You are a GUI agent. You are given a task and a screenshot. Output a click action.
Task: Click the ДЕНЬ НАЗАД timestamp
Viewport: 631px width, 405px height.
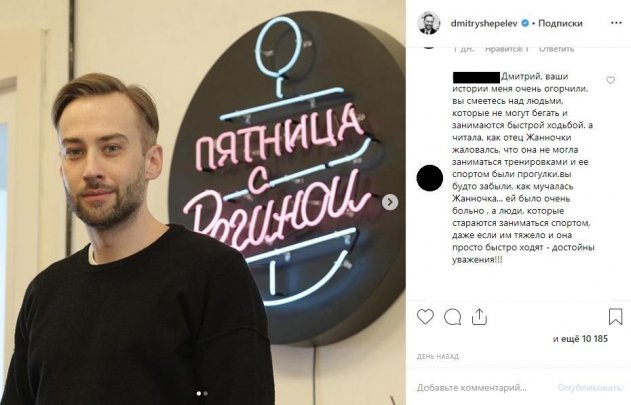point(437,357)
